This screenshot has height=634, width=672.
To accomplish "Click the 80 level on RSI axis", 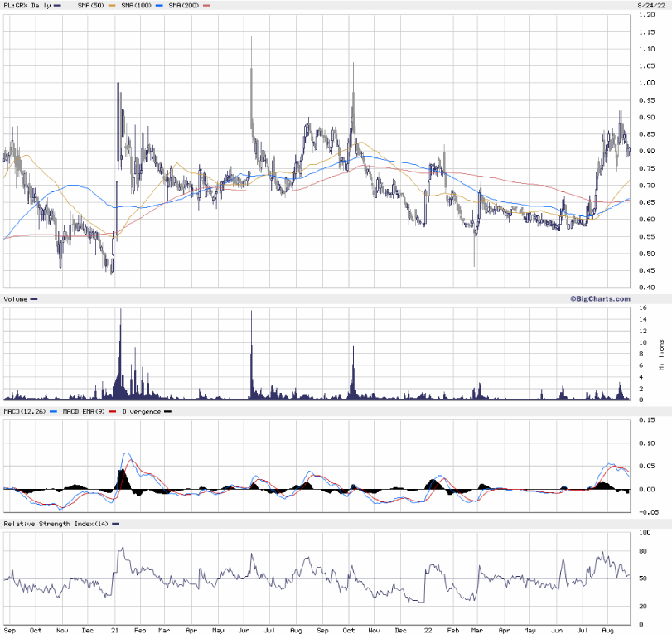I will coord(641,552).
